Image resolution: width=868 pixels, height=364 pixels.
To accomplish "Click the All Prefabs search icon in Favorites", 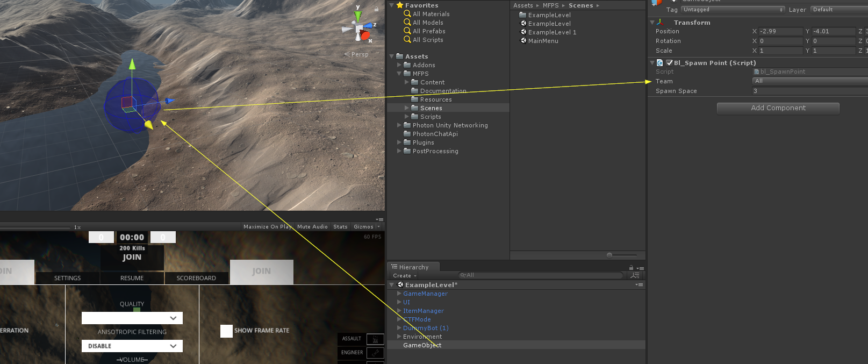I will [x=407, y=31].
